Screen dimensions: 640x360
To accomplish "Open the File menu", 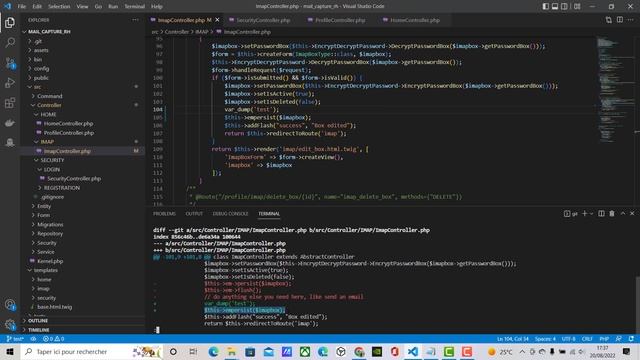I will click(22, 7).
